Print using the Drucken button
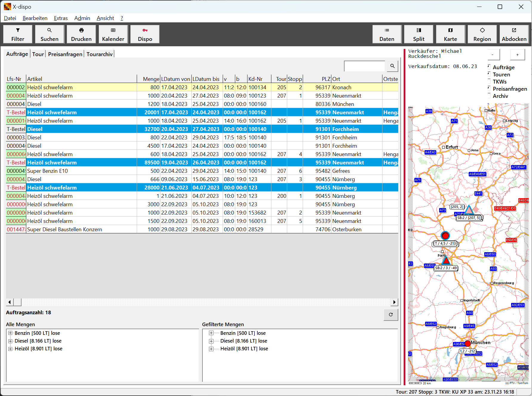The image size is (532, 396). coord(81,34)
